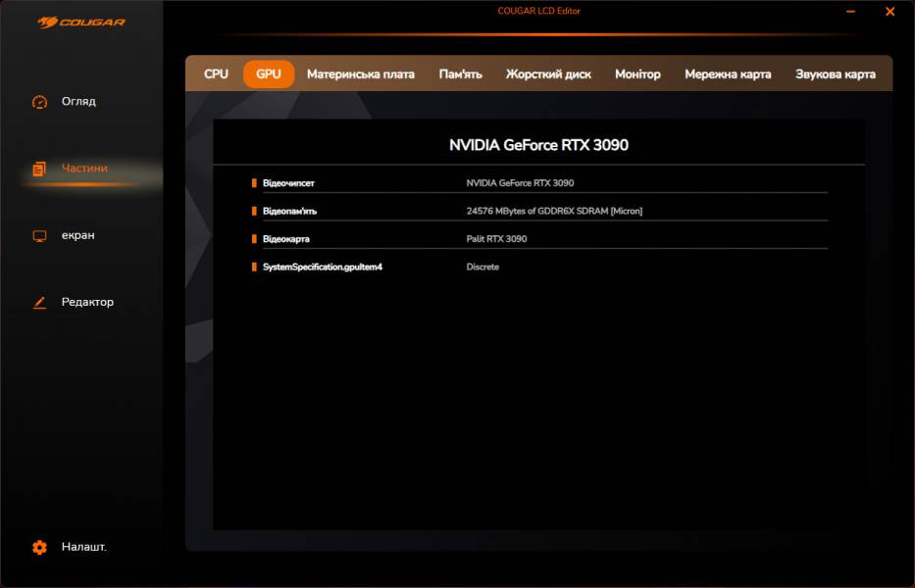Click the orange marker beside Відеокарта
This screenshot has width=915, height=588.
point(254,238)
